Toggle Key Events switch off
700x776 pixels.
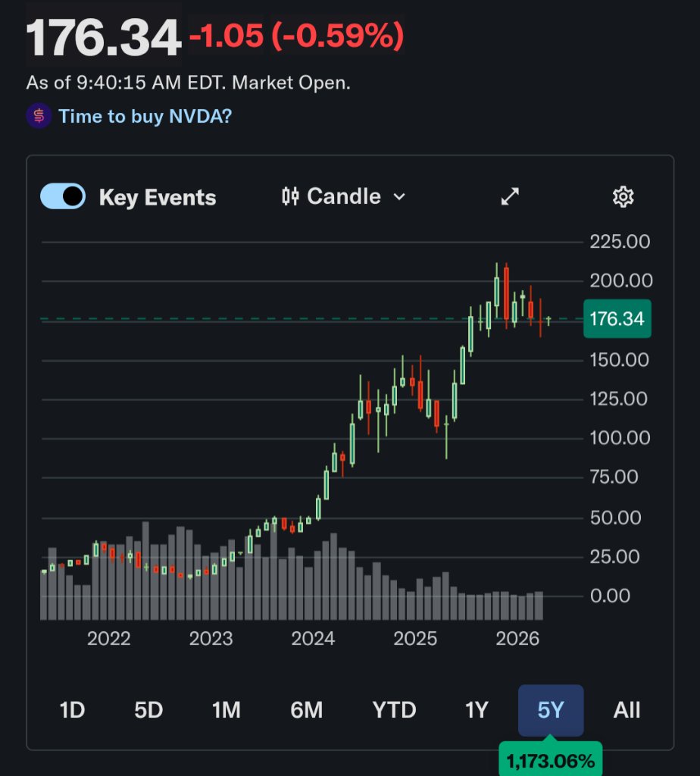pos(63,196)
